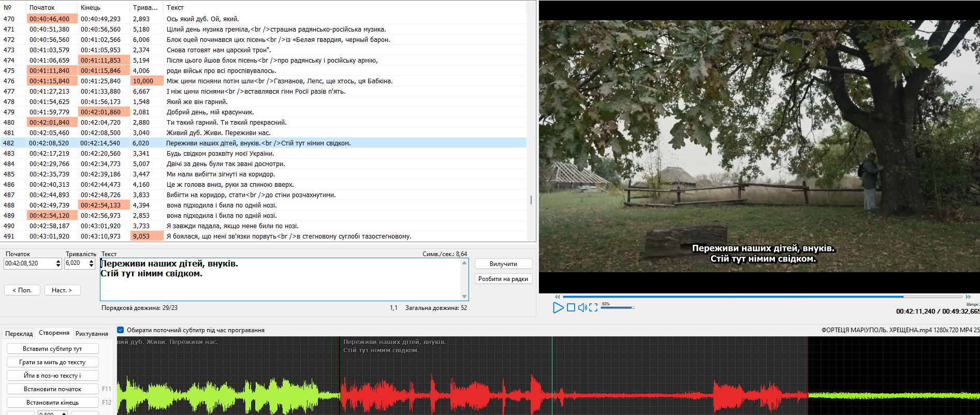
Task: Select row 483 'Будь свідком розквіту моєї України.'
Action: (x=264, y=153)
